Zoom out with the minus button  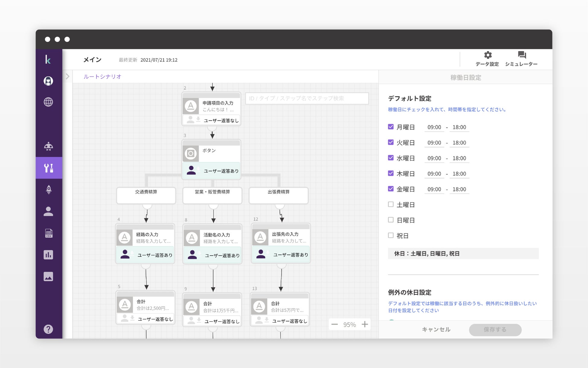(334, 325)
